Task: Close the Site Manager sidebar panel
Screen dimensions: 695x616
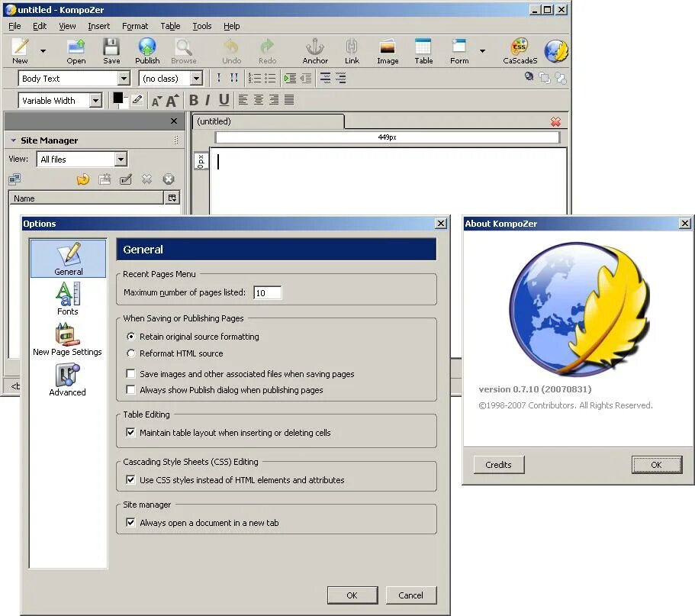Action: (174, 121)
